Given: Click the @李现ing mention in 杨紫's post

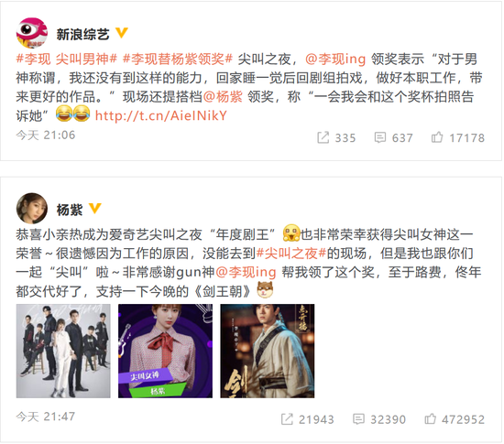Looking at the screenshot, I should [x=246, y=272].
